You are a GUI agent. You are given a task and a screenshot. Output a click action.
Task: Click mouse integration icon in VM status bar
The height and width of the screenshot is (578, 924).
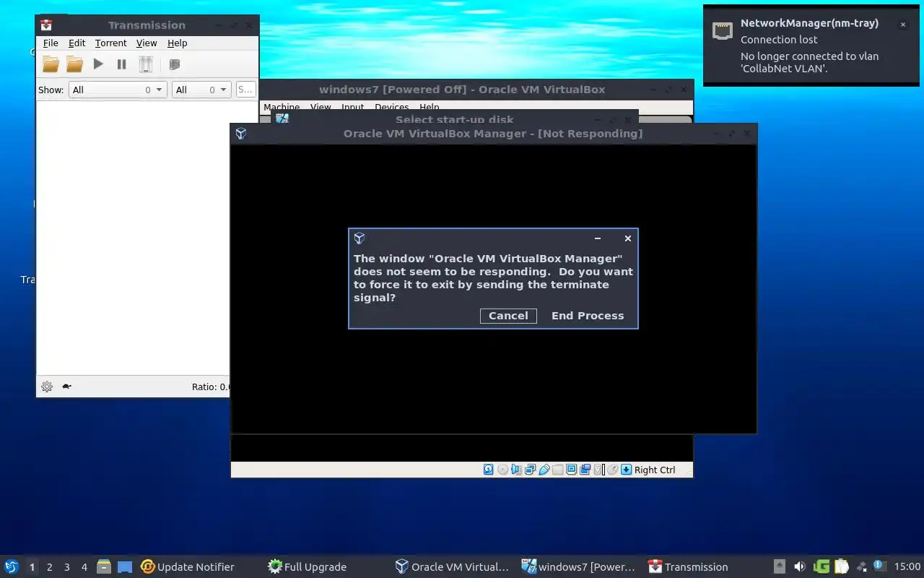pos(612,470)
